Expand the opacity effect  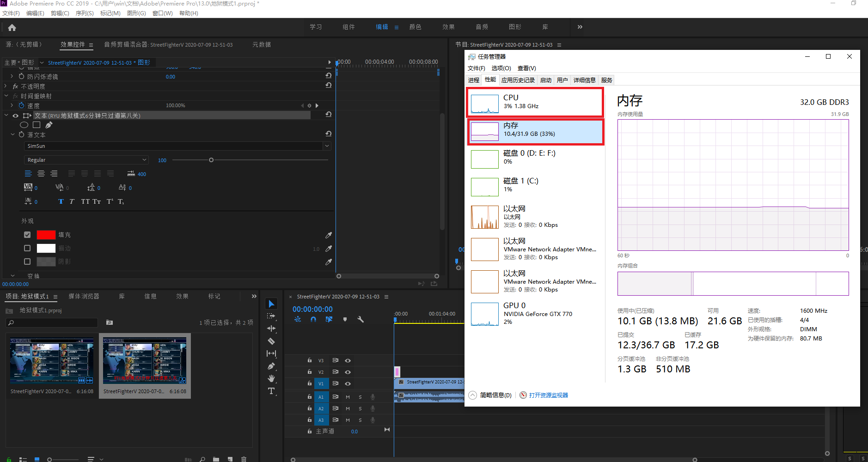pos(6,86)
